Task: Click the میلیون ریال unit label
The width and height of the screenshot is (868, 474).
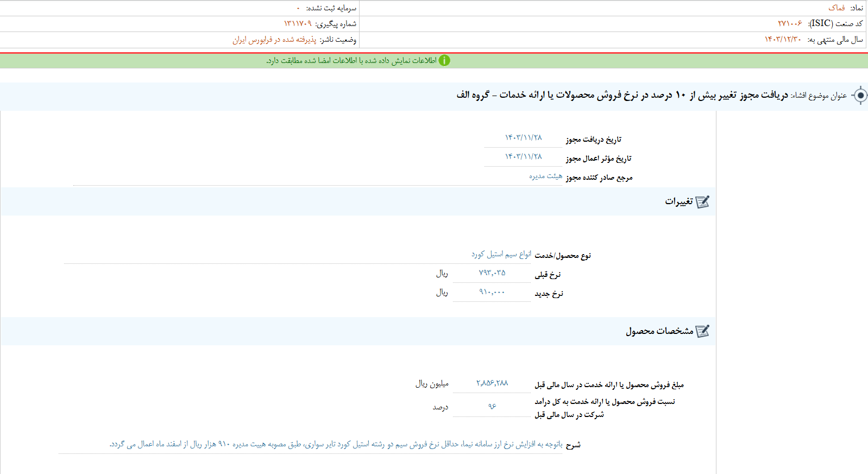Action: 432,384
